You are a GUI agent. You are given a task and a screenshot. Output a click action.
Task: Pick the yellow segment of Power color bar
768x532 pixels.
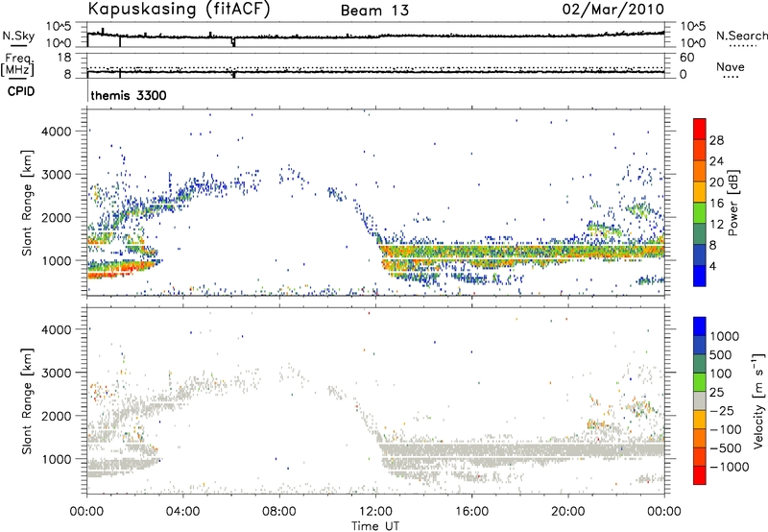700,191
